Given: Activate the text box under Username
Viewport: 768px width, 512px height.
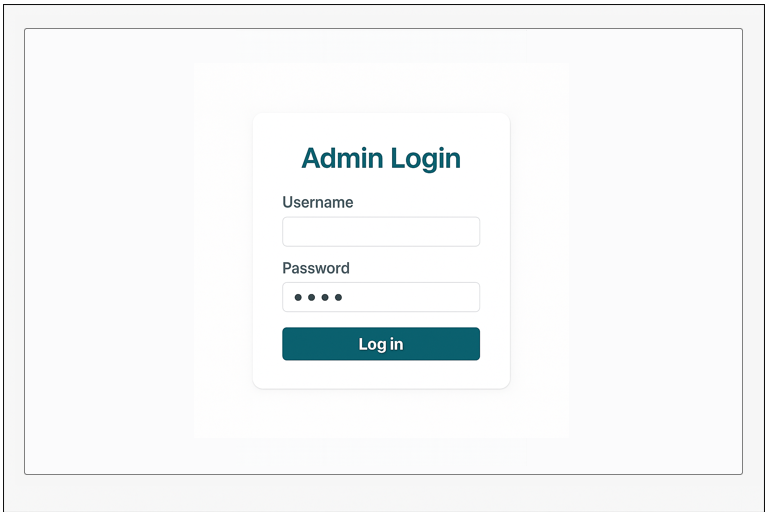Looking at the screenshot, I should tap(380, 232).
